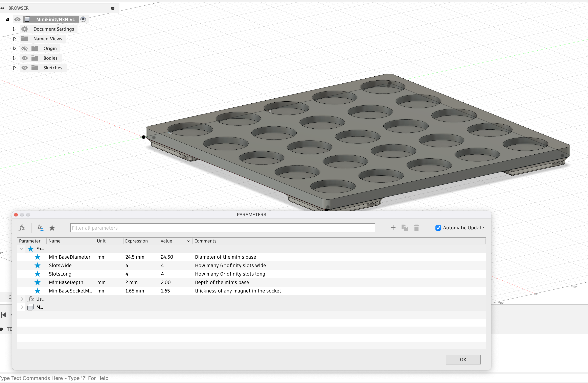Expand the Model parameters group

click(x=22, y=307)
